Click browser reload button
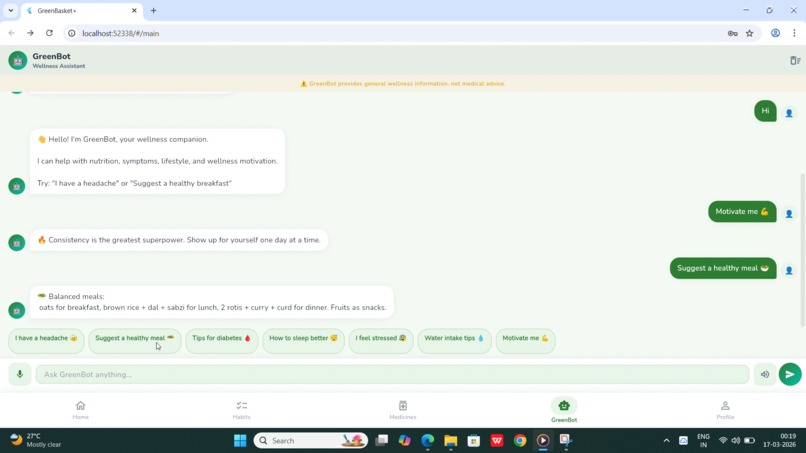The image size is (806, 453). 49,33
